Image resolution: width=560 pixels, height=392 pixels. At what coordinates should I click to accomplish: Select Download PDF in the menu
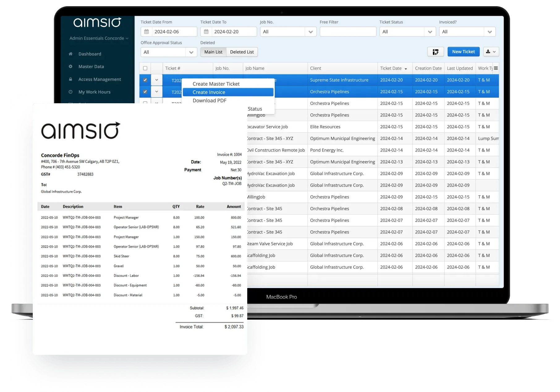(209, 100)
